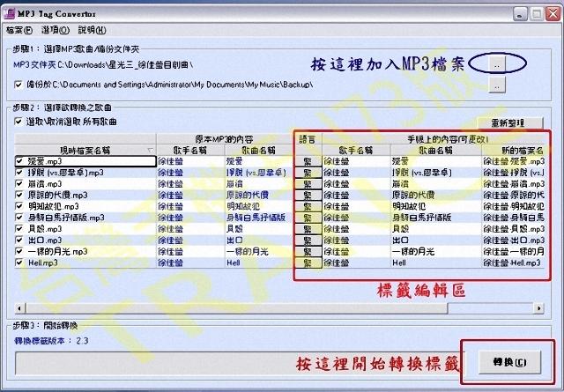Uncheck the 一樣的月光.mp3 row checkbox
Screen dimensions: 564x392
click(x=19, y=251)
